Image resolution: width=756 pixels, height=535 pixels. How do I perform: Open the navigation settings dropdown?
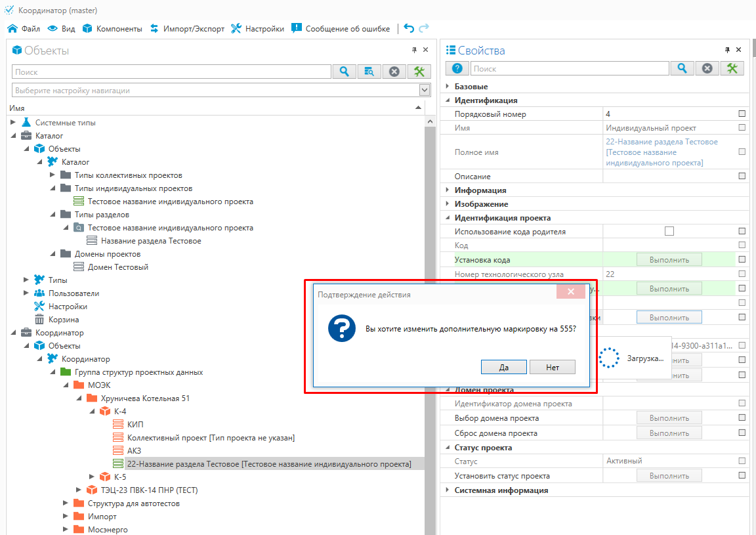(x=424, y=91)
